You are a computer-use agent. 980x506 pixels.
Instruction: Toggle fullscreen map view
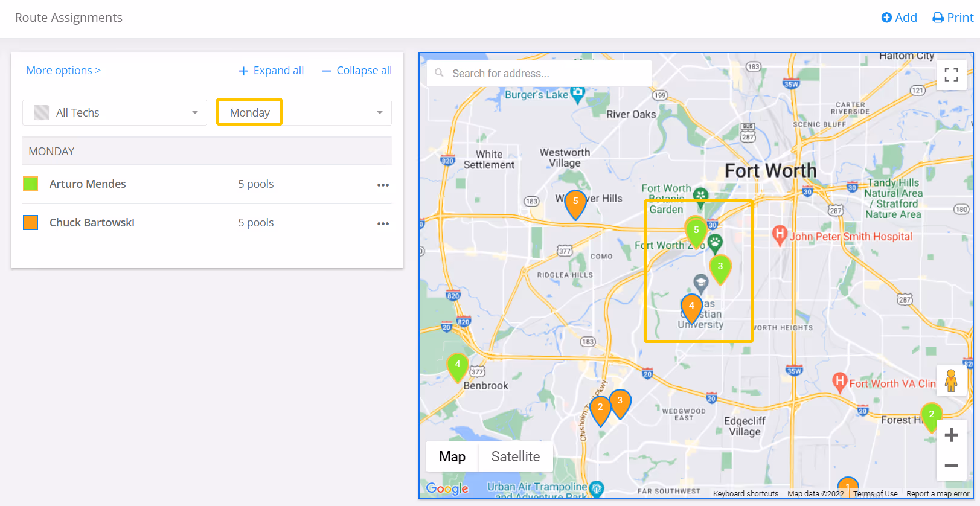(952, 74)
